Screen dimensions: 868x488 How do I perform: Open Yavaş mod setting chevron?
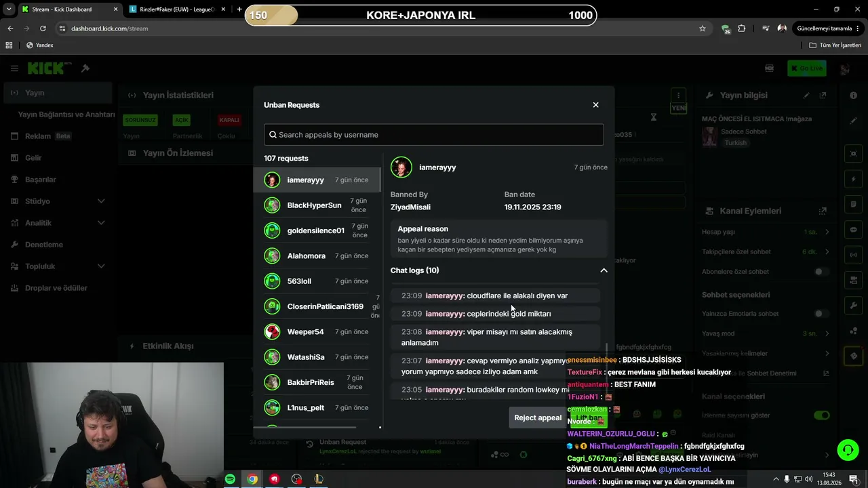[x=827, y=333]
